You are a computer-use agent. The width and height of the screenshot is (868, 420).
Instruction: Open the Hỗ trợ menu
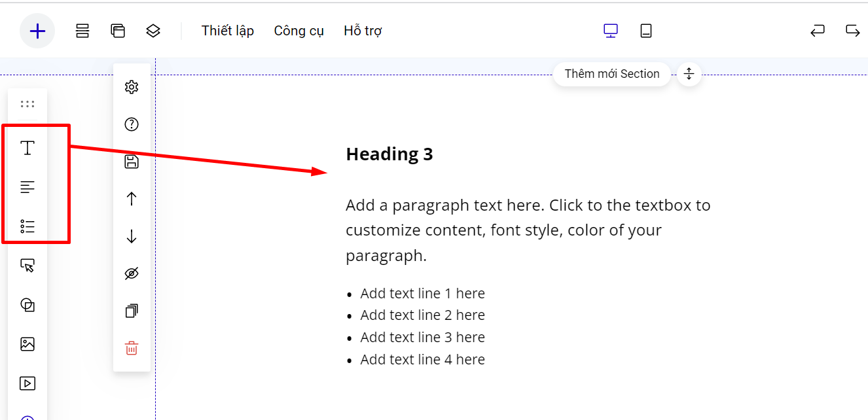363,31
